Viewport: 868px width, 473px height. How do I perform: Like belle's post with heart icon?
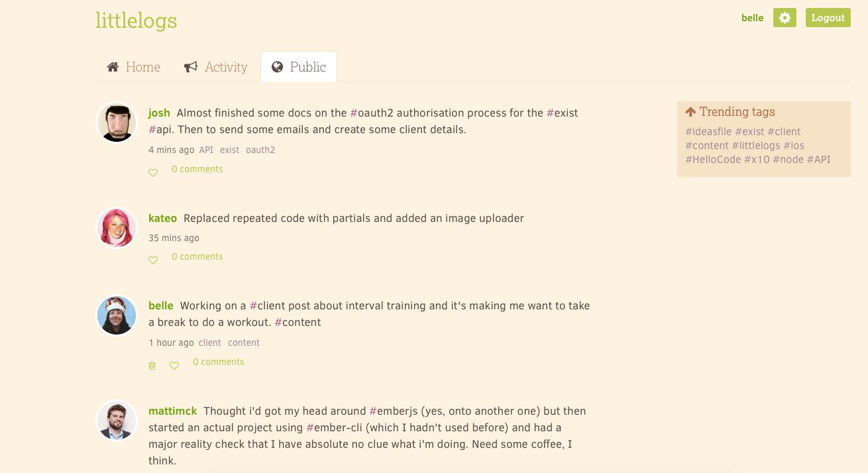coord(174,366)
